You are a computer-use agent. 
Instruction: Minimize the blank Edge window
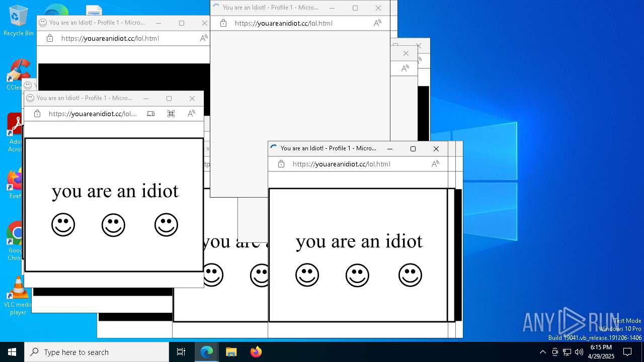point(332,8)
